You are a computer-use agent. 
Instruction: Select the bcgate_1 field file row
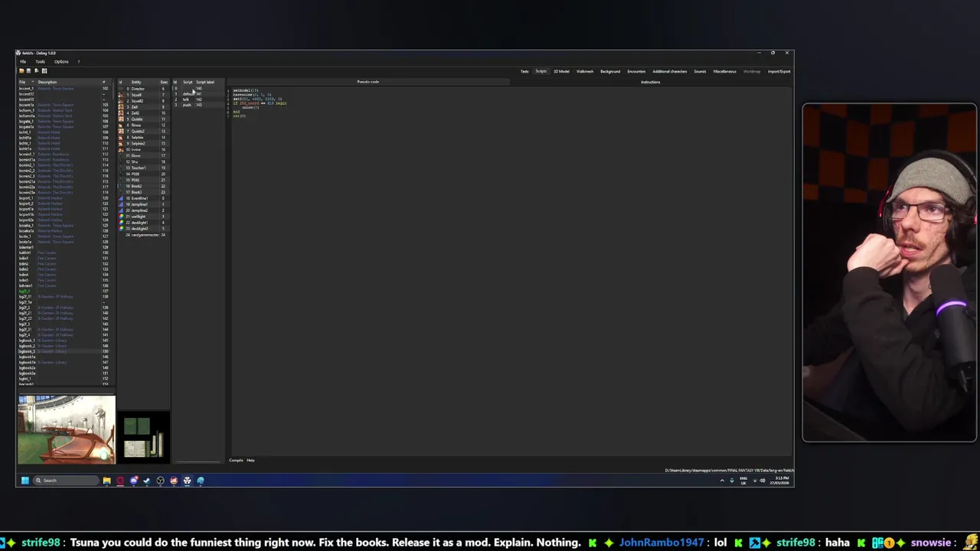pyautogui.click(x=63, y=121)
